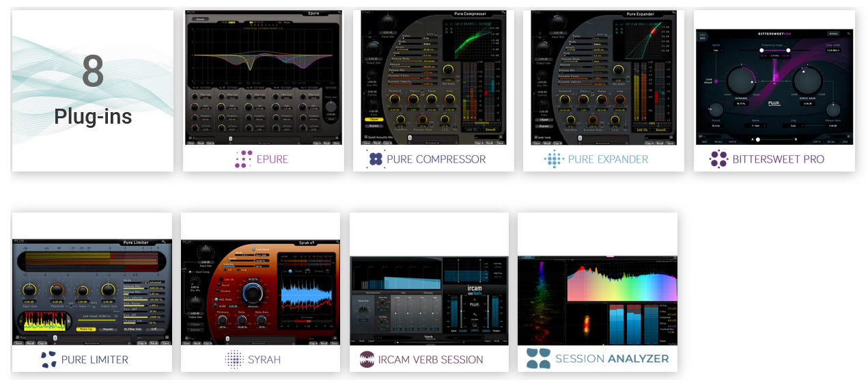Open the BitterSweet Pro screenshot thumbnail
The image size is (868, 391).
coord(774,87)
